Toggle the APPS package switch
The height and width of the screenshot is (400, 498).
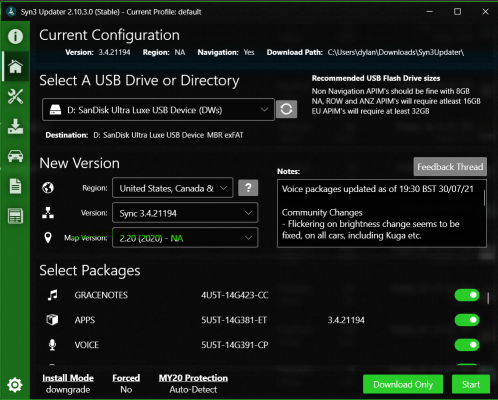tap(467, 320)
